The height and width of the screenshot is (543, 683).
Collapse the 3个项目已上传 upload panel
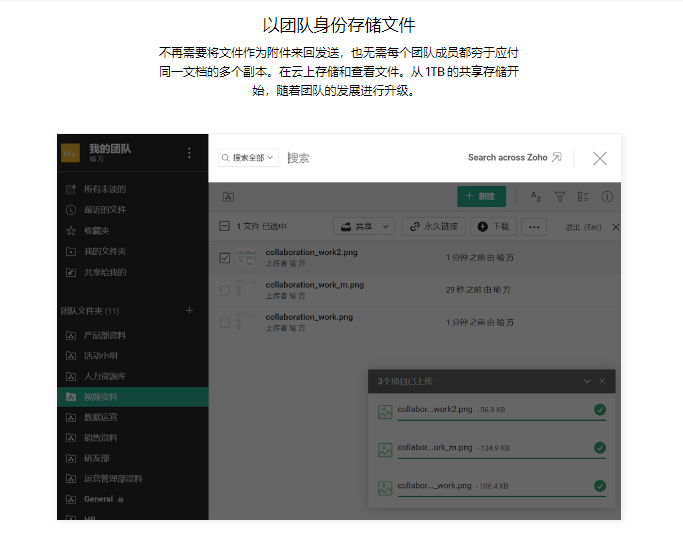[587, 381]
